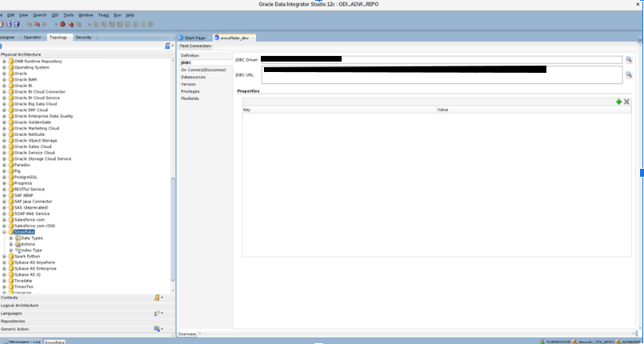Expand the Teradata node
Screen dimensions: 644x344
(x=5, y=281)
